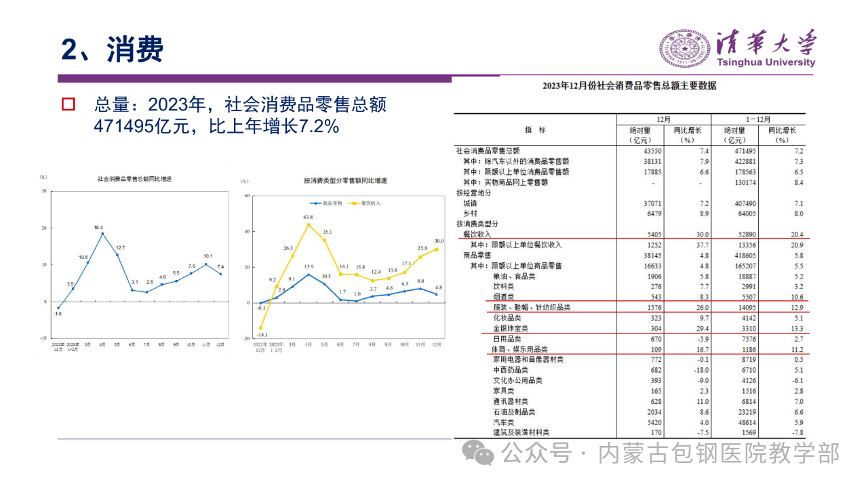
Task: Click the 餐饮收入 table row label
Action: click(477, 235)
